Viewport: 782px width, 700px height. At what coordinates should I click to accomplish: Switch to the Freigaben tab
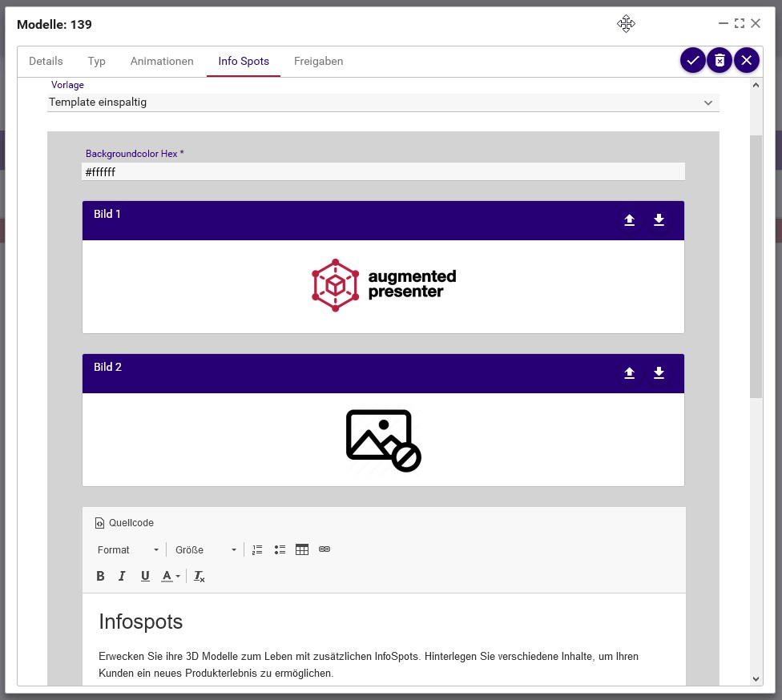click(x=318, y=61)
